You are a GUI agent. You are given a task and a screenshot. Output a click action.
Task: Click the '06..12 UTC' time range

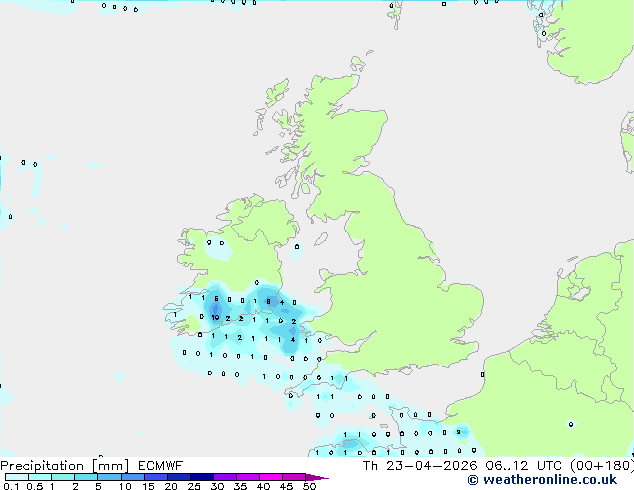coord(524,466)
